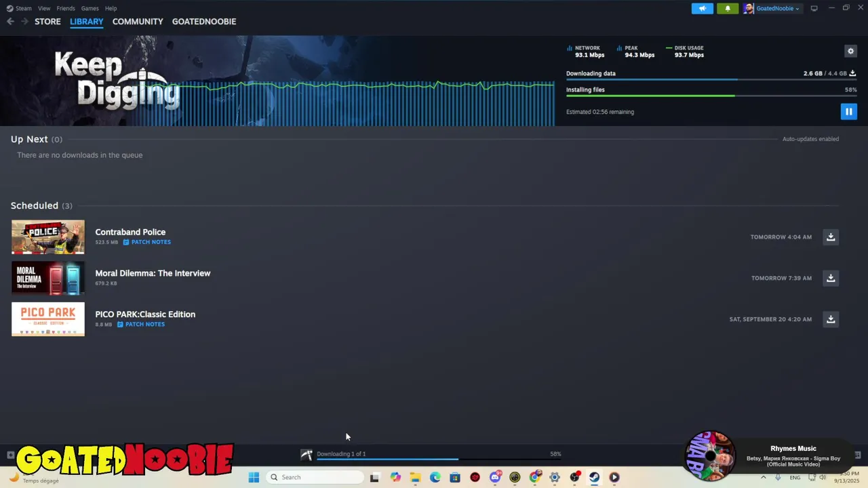Open Contraband Police game title
This screenshot has height=488, width=868.
point(130,232)
